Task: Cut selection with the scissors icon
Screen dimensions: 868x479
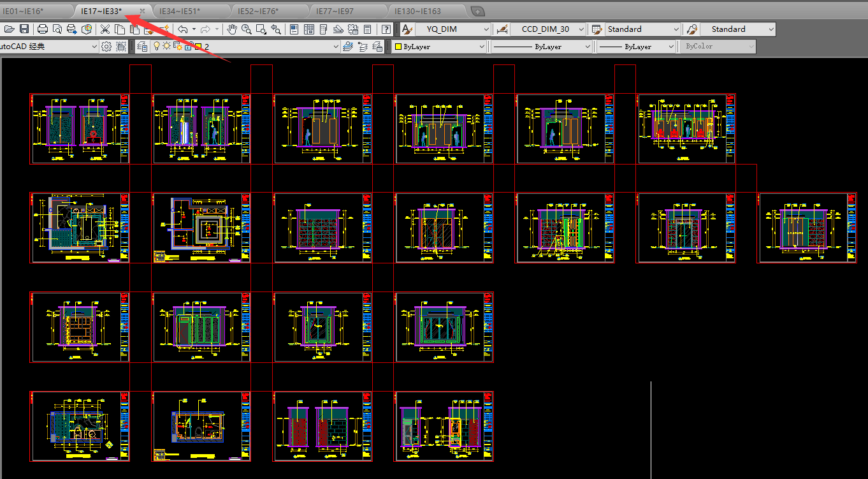Action: tap(105, 29)
